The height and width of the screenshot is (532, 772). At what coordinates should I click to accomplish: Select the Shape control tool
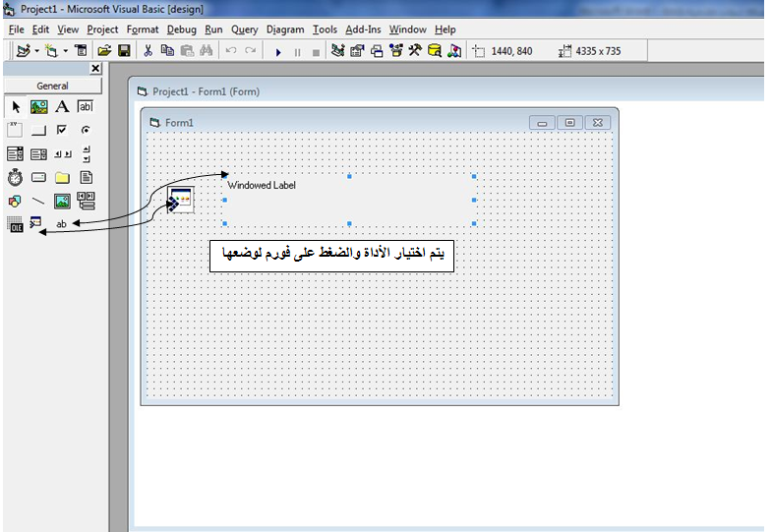pos(15,202)
